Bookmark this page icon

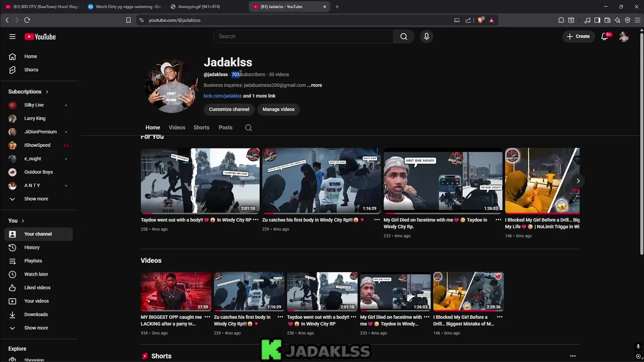[128, 20]
